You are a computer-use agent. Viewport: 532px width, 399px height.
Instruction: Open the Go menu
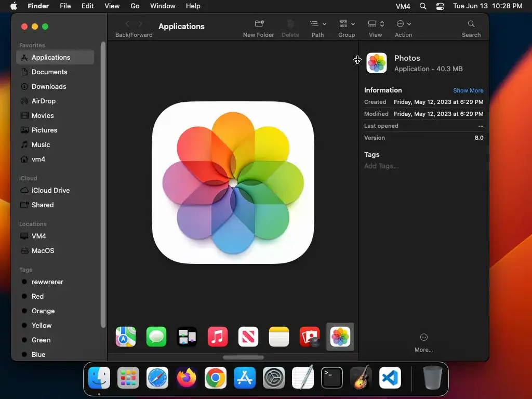click(x=135, y=6)
